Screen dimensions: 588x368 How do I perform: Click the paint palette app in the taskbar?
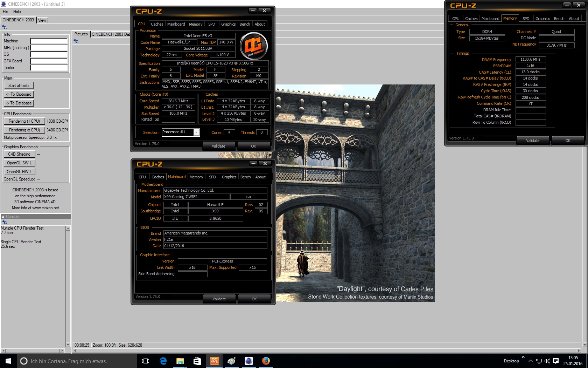click(x=231, y=361)
